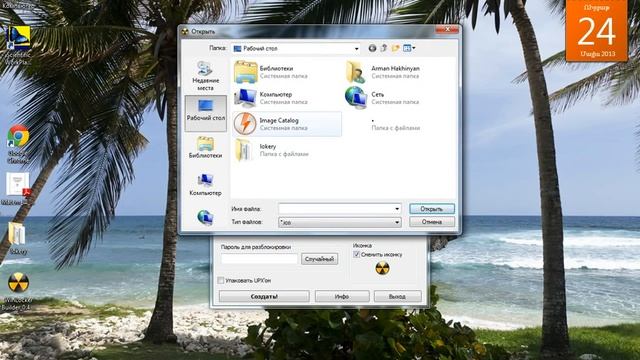This screenshot has height=360, width=640.
Task: Select the Image Catalog item
Action: (x=287, y=124)
